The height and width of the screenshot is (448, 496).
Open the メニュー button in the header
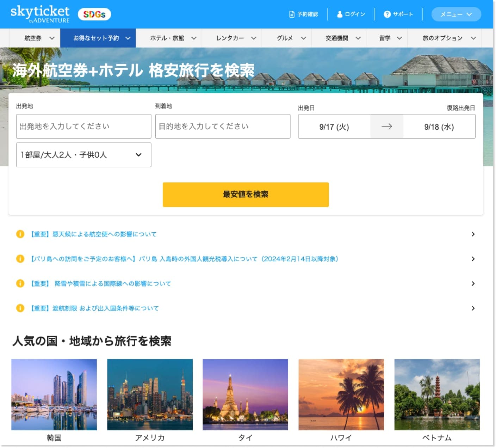456,14
